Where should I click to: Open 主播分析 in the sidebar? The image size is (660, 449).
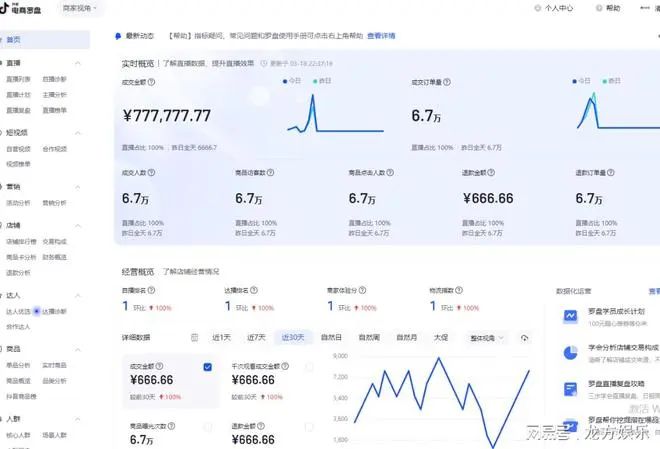55,95
